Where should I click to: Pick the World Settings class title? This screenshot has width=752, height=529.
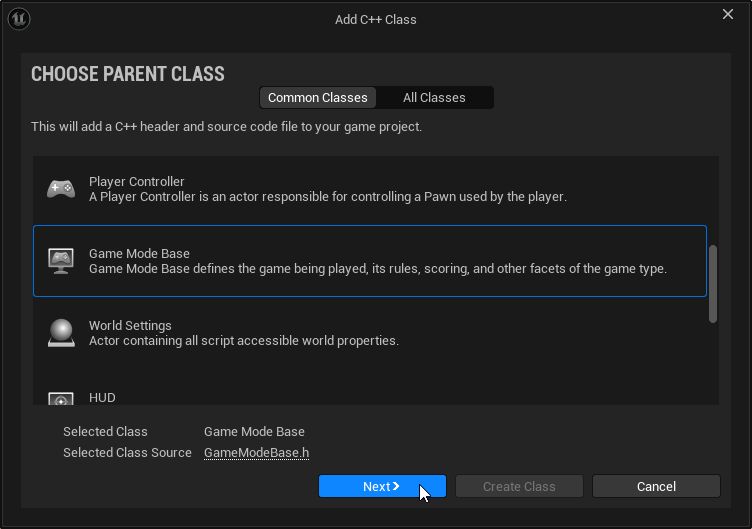coord(130,325)
